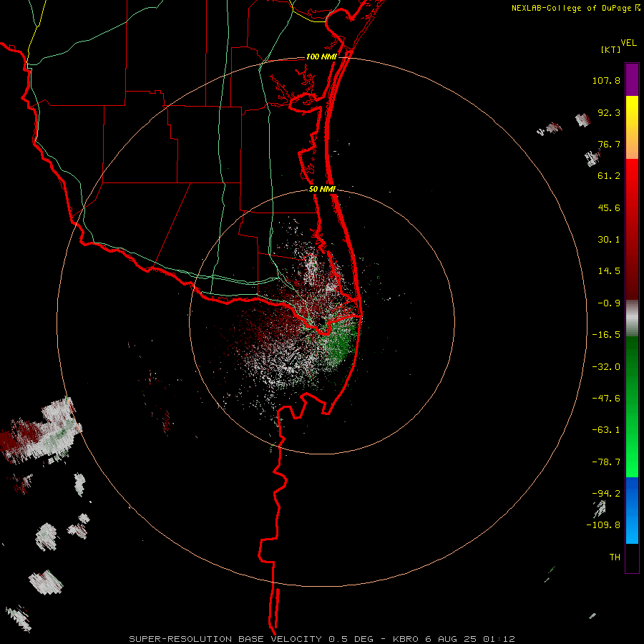Pick the green segment of velocity color bar

(x=632, y=406)
